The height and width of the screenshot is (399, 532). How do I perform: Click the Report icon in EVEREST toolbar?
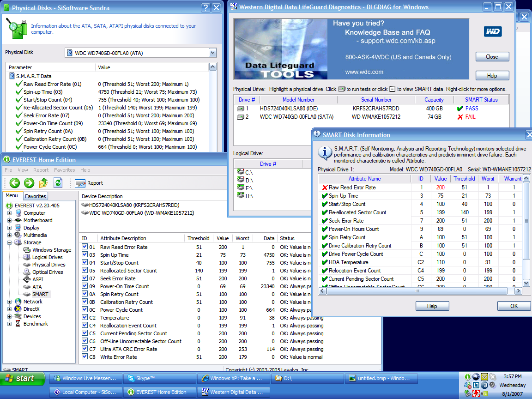click(80, 183)
